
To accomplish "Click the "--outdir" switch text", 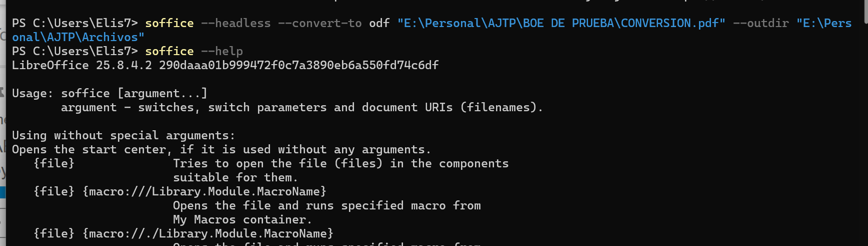I will (760, 23).
